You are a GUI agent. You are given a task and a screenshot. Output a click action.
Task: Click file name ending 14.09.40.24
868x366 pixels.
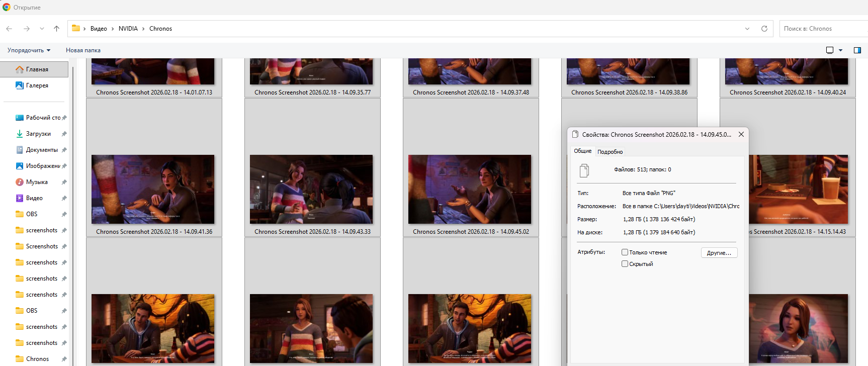pos(788,93)
